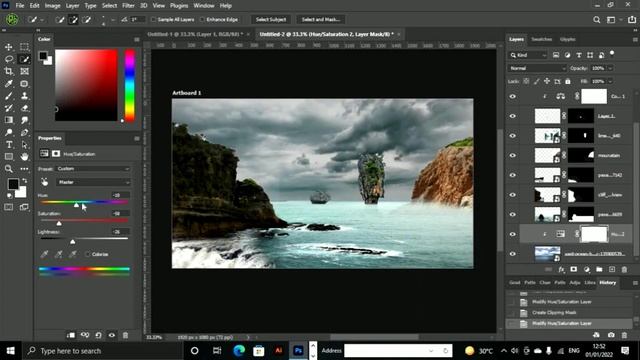Select the Crop tool
This screenshot has width=640, height=360.
point(9,71)
